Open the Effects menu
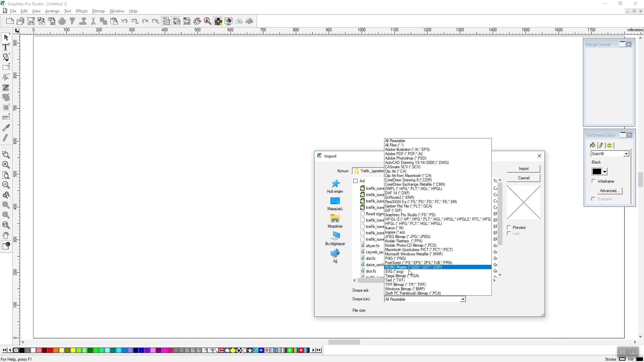Screen dimensions: 644x362 tap(82, 11)
